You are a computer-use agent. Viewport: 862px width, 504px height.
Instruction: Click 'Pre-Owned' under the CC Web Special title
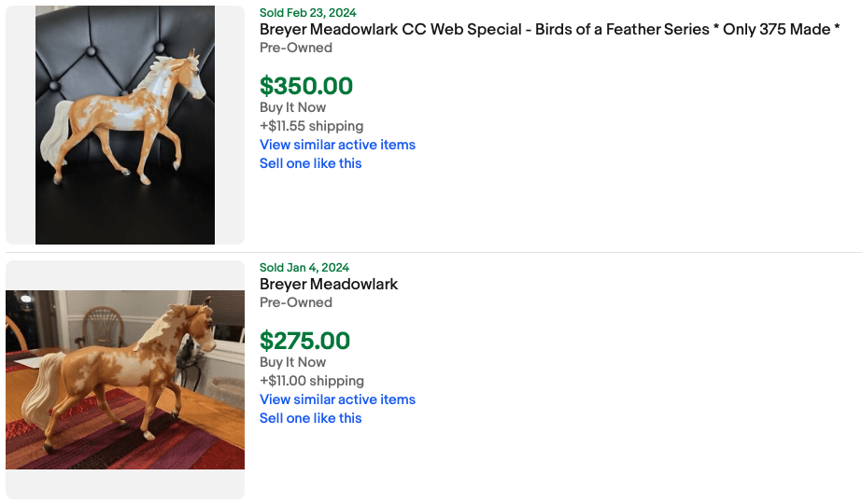click(295, 48)
